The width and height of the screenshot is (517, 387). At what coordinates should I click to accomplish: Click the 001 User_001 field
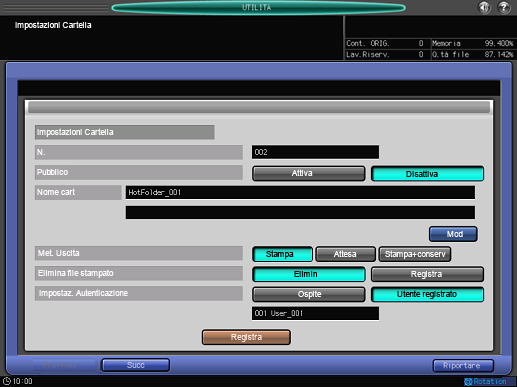pos(315,313)
